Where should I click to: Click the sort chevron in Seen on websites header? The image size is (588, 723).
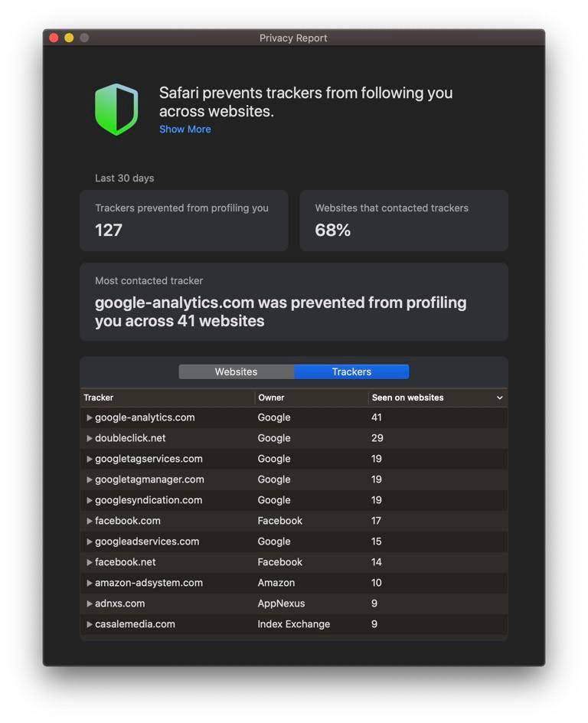point(499,398)
